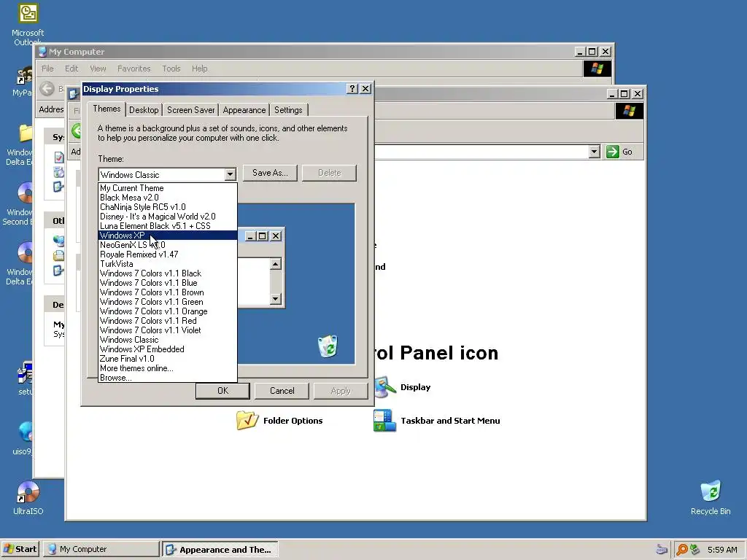Viewport: 747px width, 560px height.
Task: Click preview window scrollbar up arrow
Action: tap(275, 264)
